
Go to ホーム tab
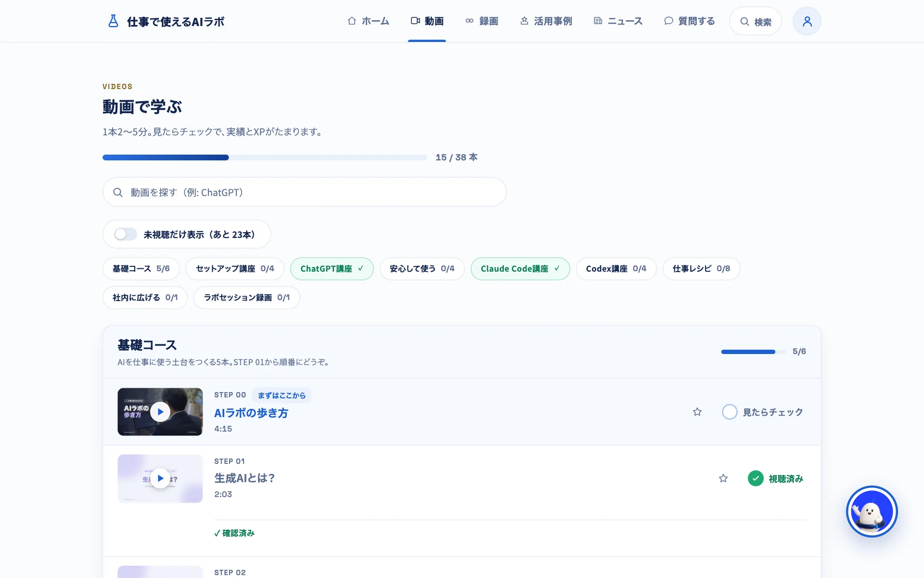tap(368, 21)
